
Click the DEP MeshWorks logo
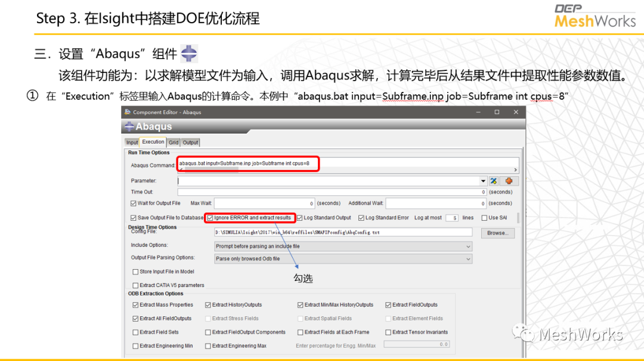595,17
